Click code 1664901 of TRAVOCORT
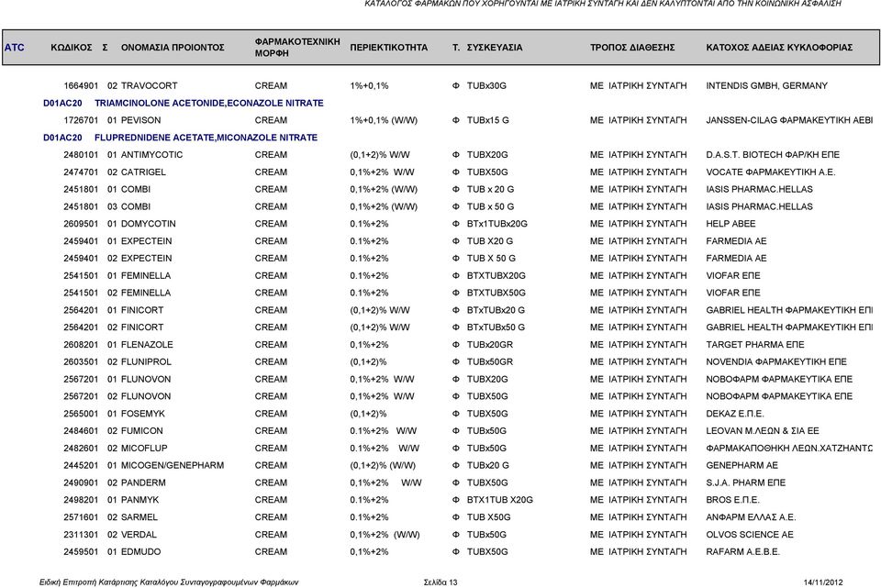This screenshot has height=588, width=881. coord(81,86)
